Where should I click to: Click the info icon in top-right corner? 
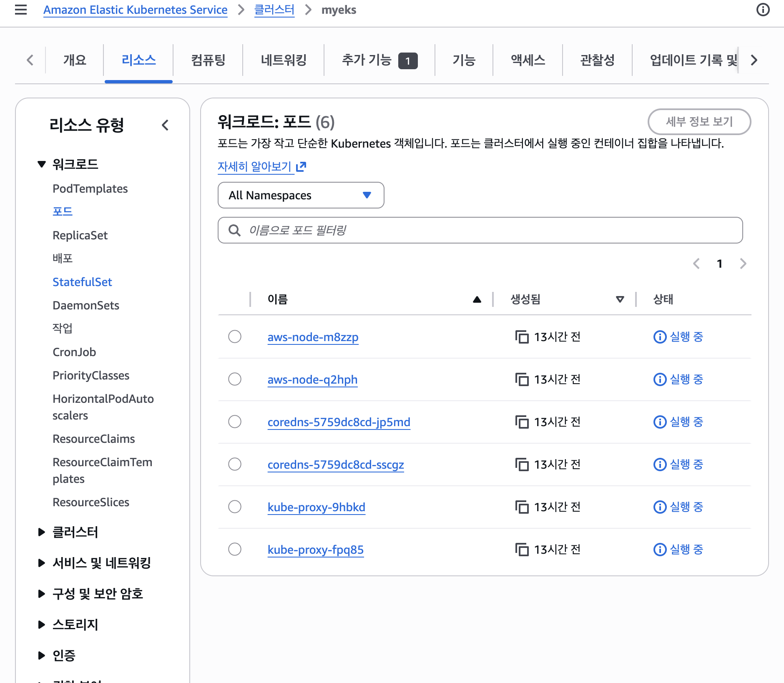tap(763, 10)
